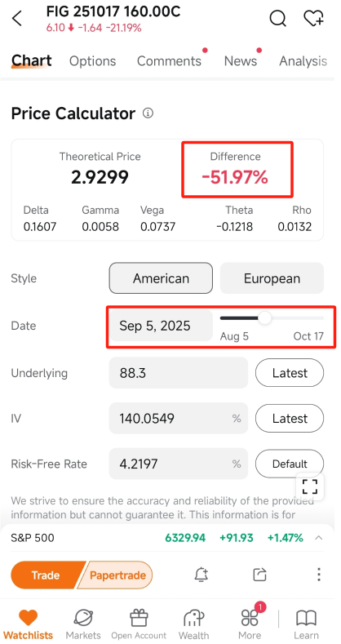Image resolution: width=341 pixels, height=644 pixels.
Task: Switch to the News tab
Action: point(241,60)
